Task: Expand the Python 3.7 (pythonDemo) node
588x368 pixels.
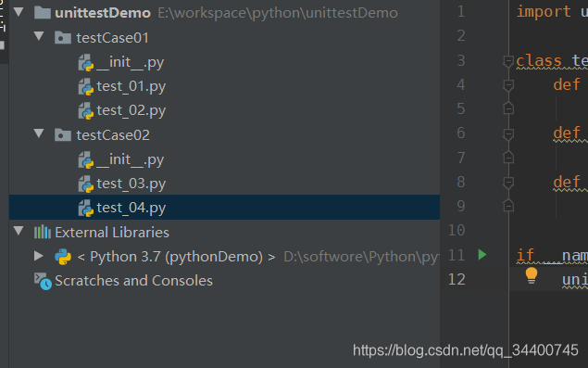Action: click(x=38, y=256)
